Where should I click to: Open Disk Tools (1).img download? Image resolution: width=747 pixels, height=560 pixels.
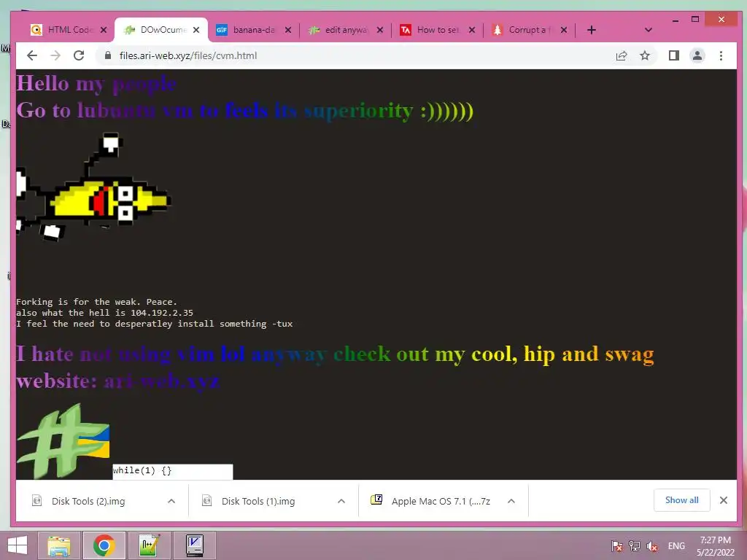[258, 501]
